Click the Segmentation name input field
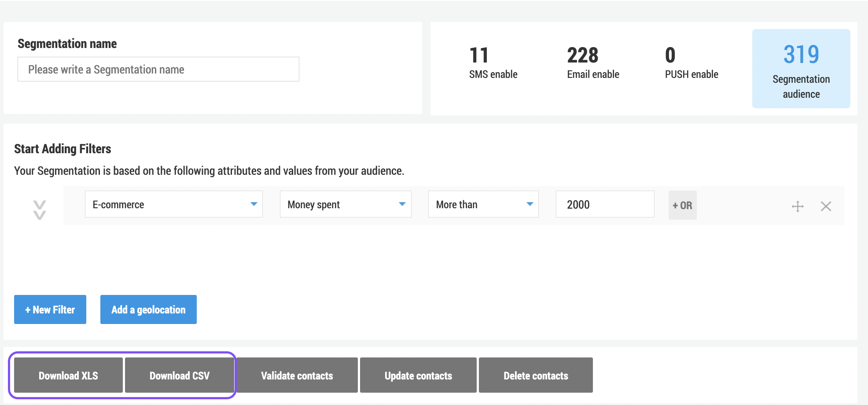This screenshot has height=405, width=868. [158, 69]
